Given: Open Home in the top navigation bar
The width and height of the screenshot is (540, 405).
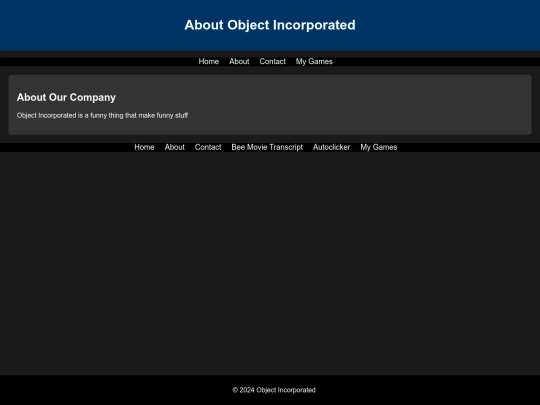Looking at the screenshot, I should [209, 62].
